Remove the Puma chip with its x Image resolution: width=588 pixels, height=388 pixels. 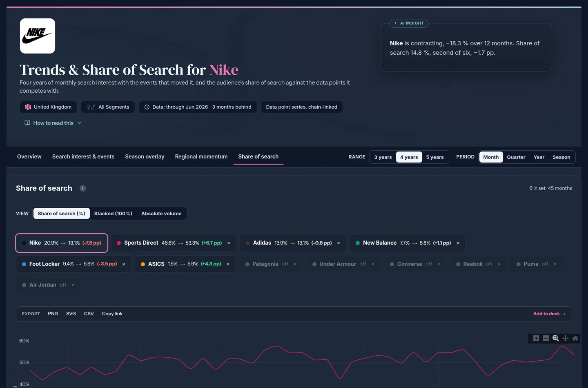tap(555, 264)
